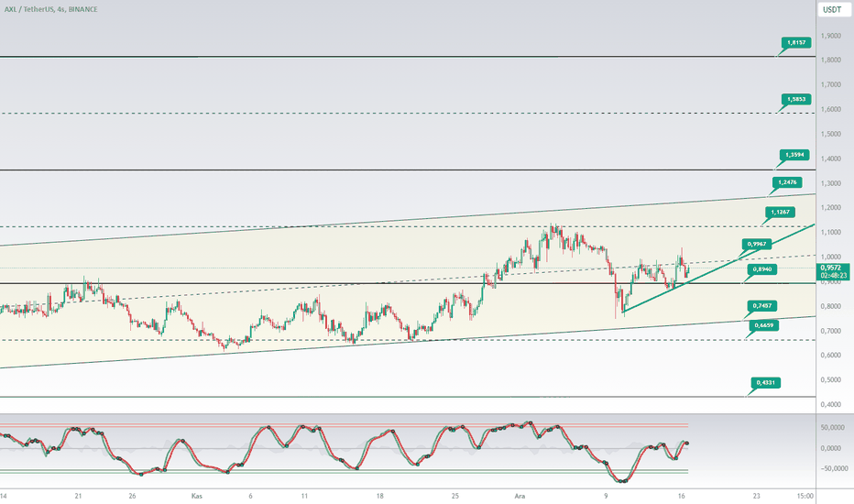Viewport: 854px width, 504px height.
Task: Open the USDT currency selector
Action: [x=833, y=9]
